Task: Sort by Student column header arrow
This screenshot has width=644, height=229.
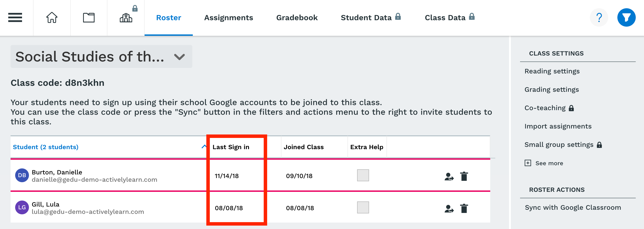Action: point(204,146)
